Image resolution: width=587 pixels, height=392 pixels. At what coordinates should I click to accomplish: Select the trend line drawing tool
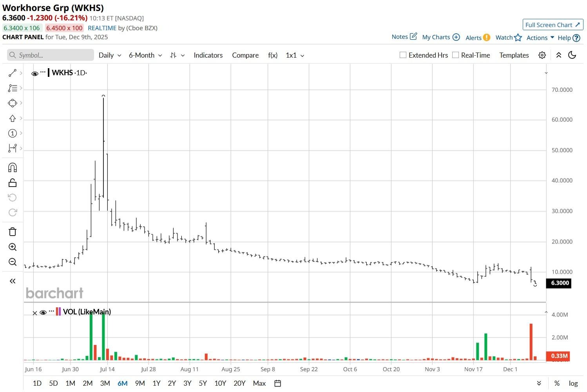point(13,73)
